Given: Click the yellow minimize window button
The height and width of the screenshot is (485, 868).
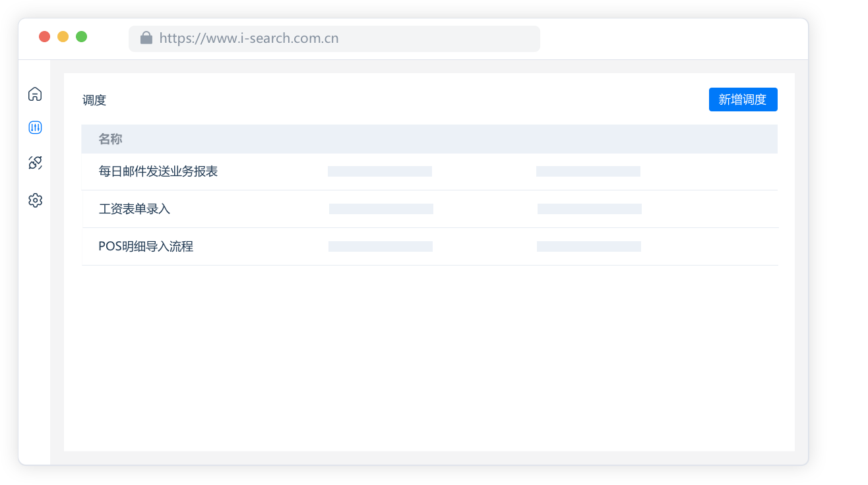Looking at the screenshot, I should [63, 37].
